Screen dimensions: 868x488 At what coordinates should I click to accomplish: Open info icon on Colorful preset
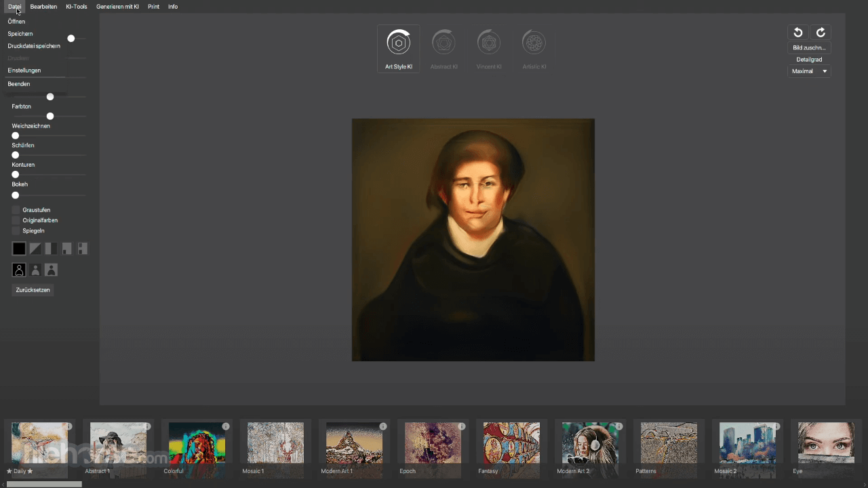226,426
